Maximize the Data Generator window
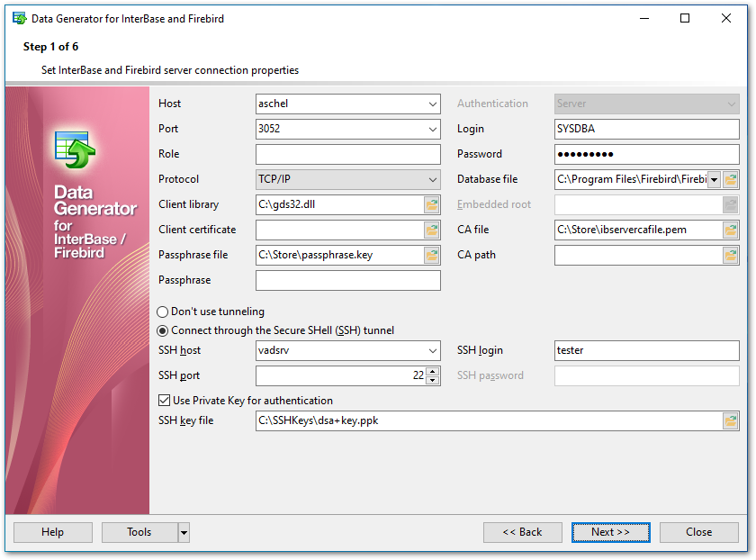Viewport: 756px width, 560px height. point(685,18)
